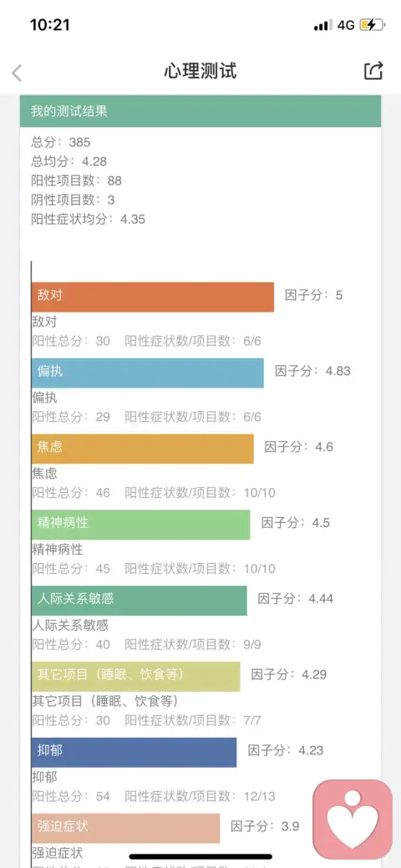Screen dimensions: 401x868
Task: Select the yellow 焦虑 bar
Action: click(x=143, y=449)
